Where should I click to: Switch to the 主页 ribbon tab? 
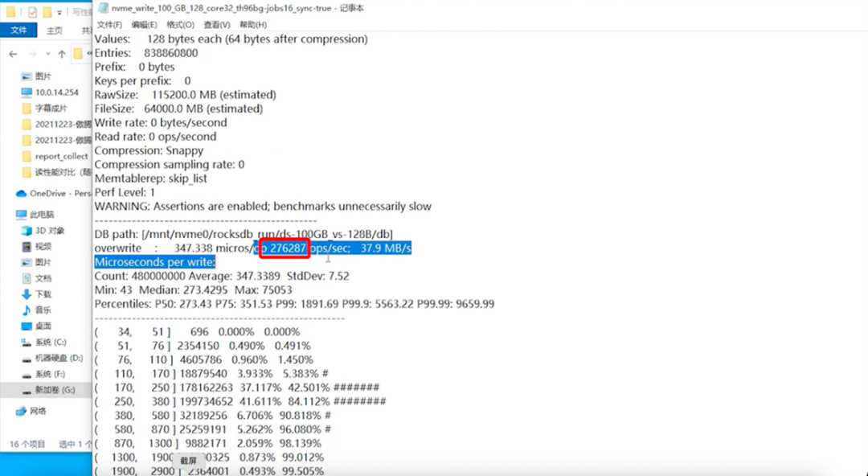point(55,31)
